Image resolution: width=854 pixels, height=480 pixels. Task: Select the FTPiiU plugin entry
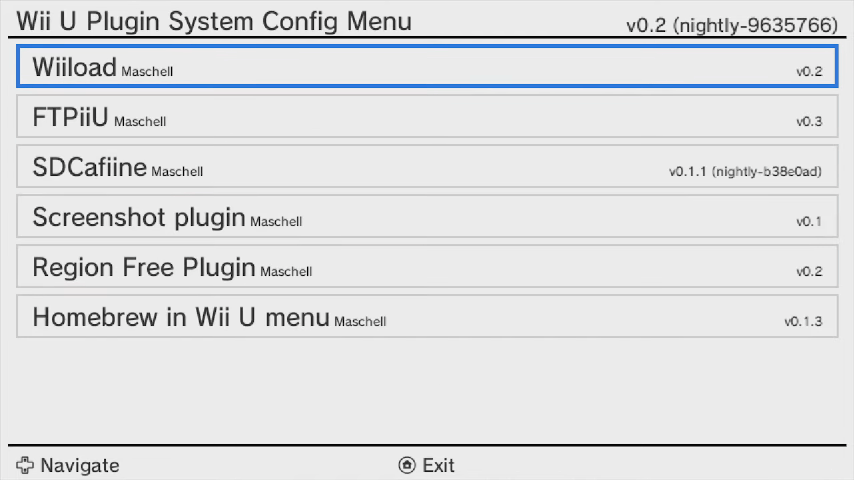tap(427, 117)
